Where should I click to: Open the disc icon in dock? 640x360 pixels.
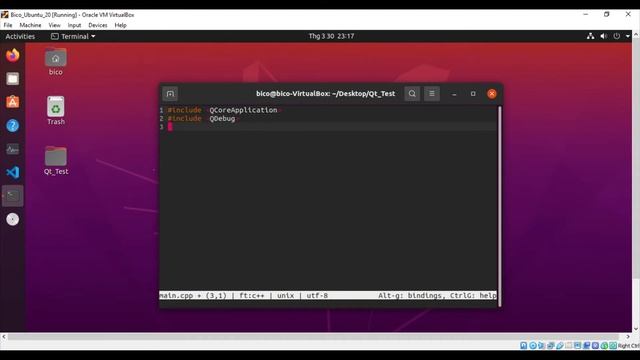[13, 220]
